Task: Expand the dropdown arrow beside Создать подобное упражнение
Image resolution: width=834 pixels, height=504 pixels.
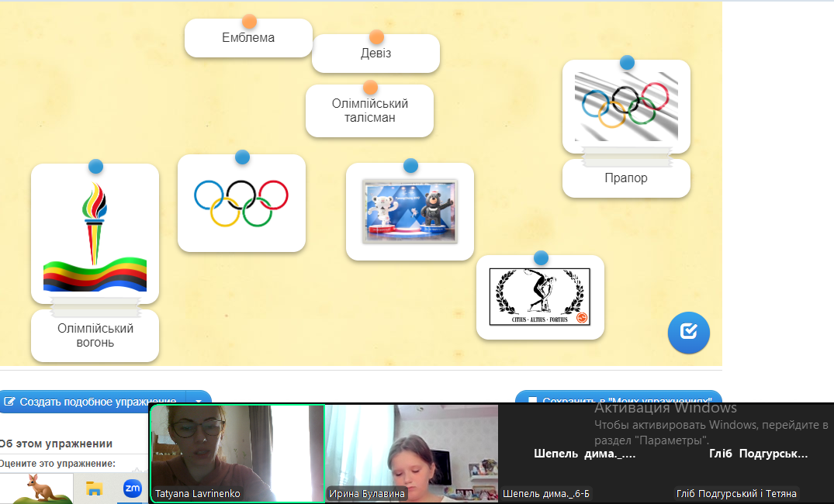Action: click(x=199, y=402)
